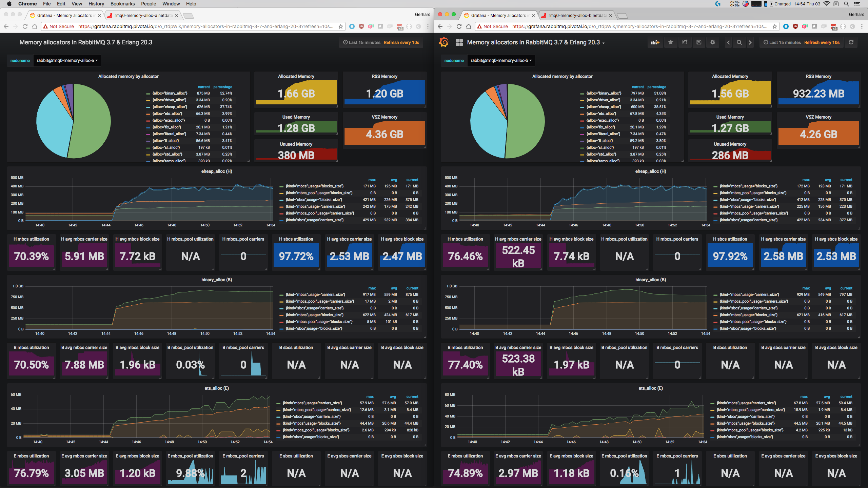Open Chrome three-dot menu in left window

coord(428,26)
